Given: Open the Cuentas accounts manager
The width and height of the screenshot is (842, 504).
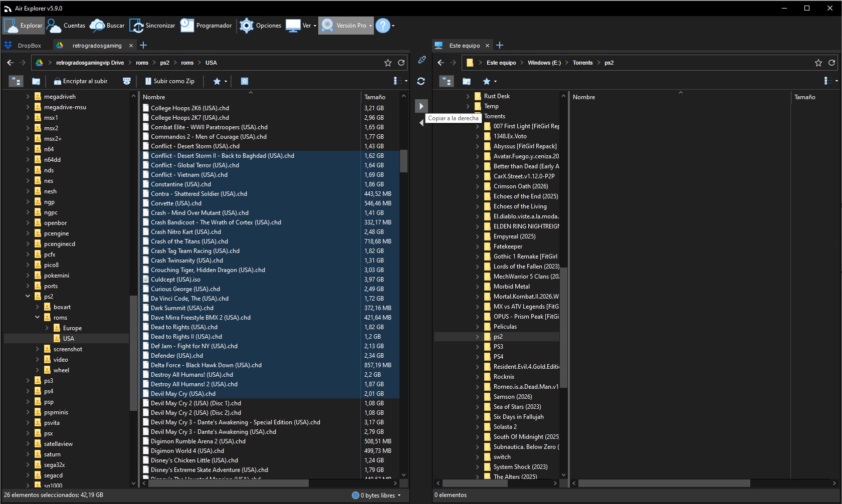Looking at the screenshot, I should pyautogui.click(x=66, y=26).
